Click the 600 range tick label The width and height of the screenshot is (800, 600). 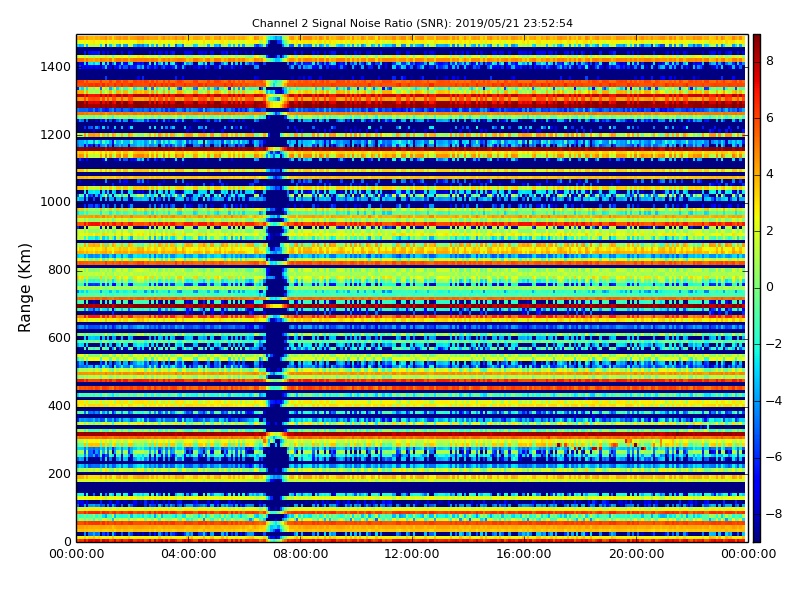tap(59, 338)
